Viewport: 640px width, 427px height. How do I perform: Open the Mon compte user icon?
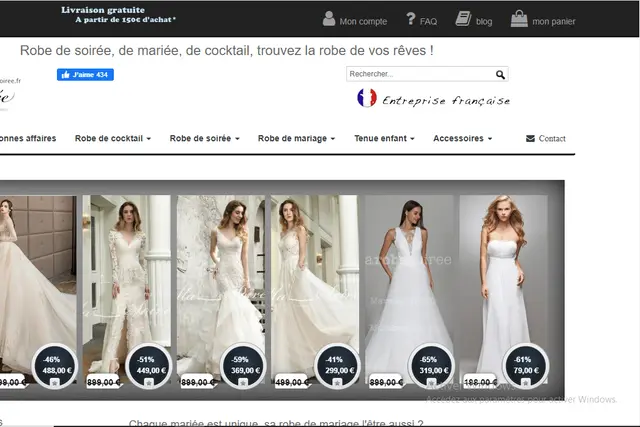(329, 18)
